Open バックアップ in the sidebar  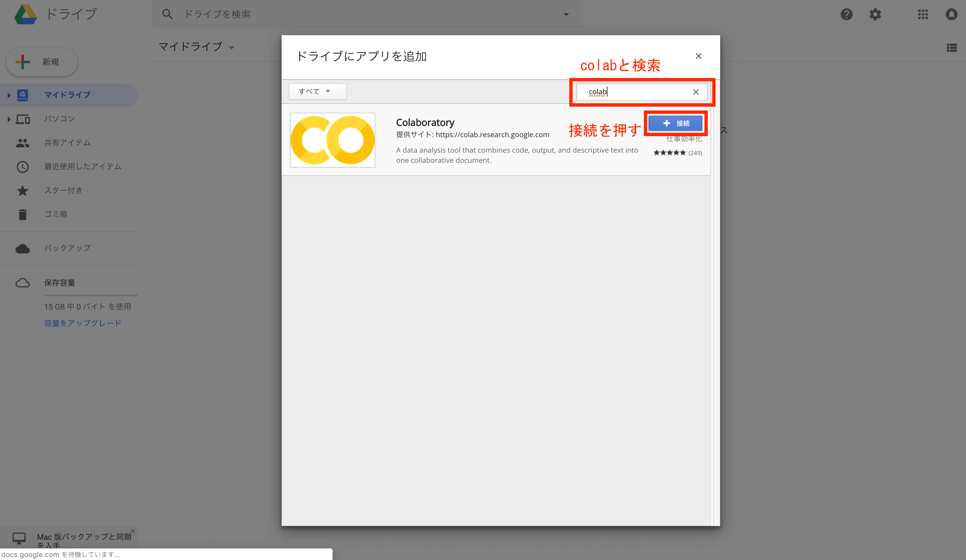coord(69,249)
